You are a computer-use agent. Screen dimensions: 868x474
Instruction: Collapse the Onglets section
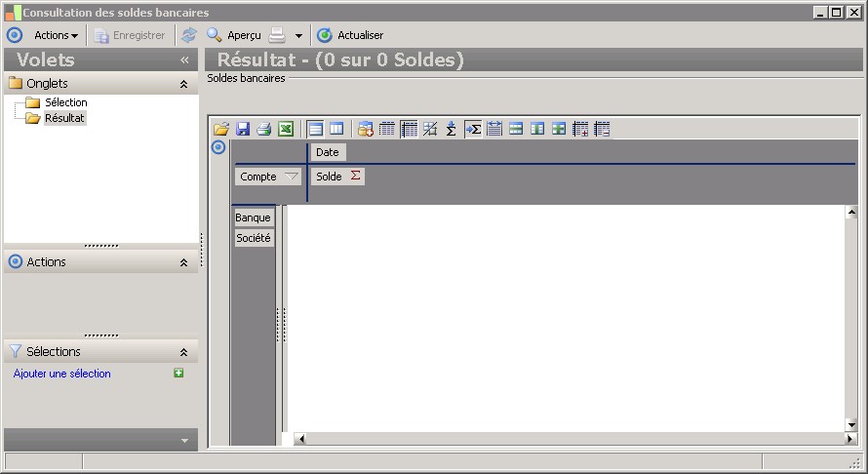click(183, 84)
